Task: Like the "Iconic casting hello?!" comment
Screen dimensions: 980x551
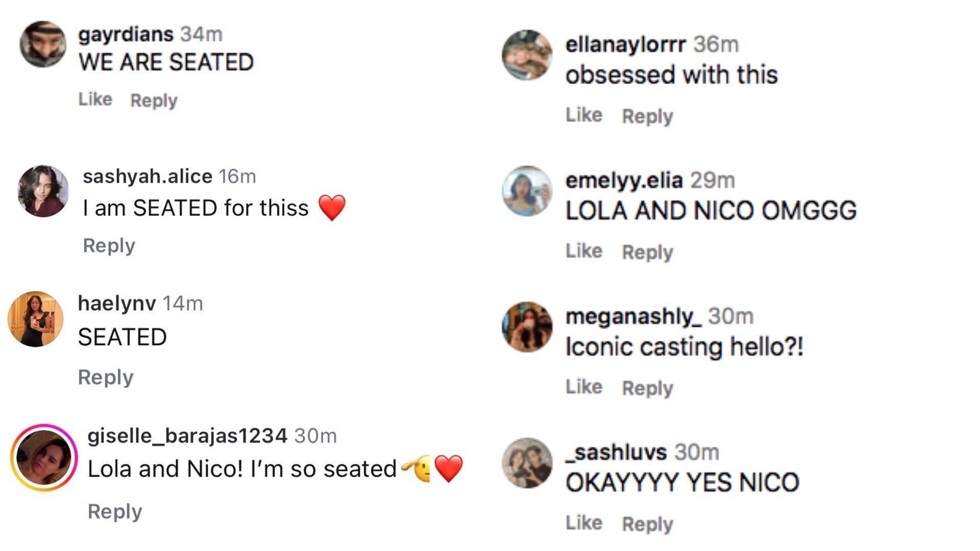Action: 584,387
